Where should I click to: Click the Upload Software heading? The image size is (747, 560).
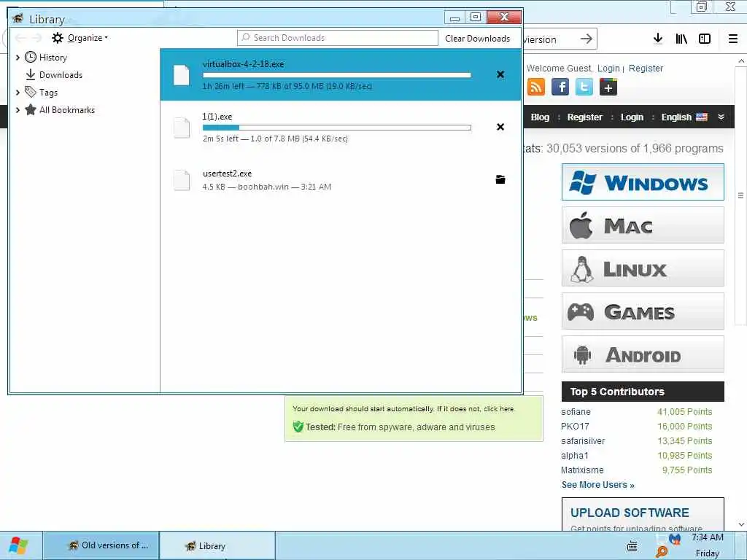(x=630, y=513)
